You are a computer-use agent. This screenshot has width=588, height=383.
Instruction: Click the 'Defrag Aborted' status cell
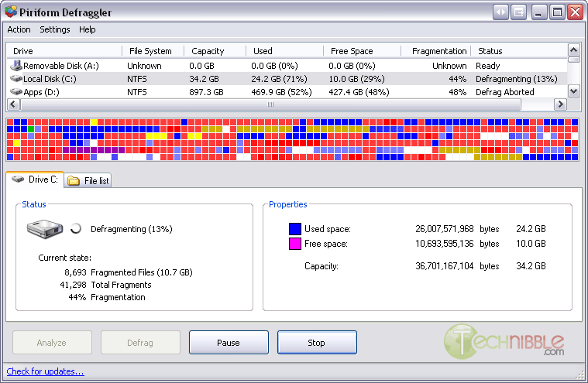[x=505, y=92]
